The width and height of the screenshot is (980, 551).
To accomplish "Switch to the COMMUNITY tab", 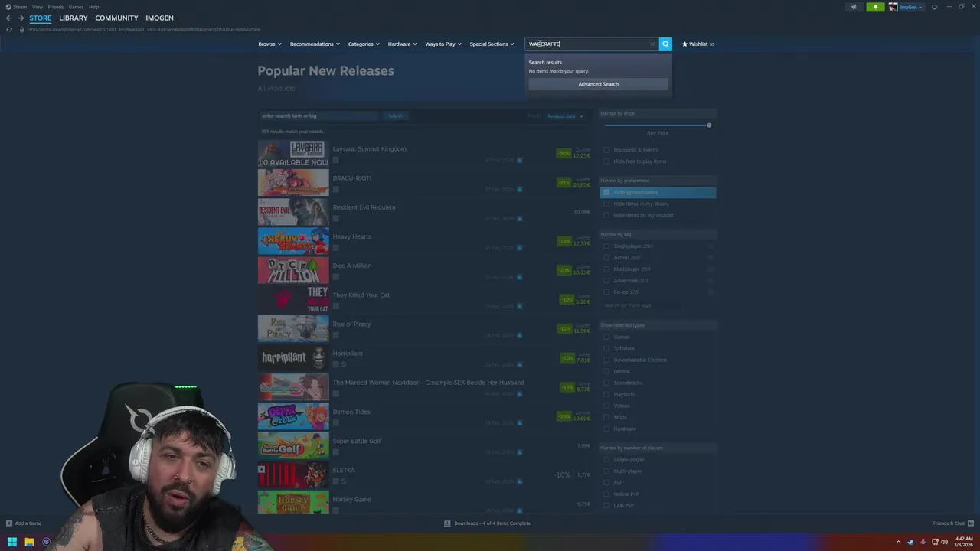I will point(116,18).
